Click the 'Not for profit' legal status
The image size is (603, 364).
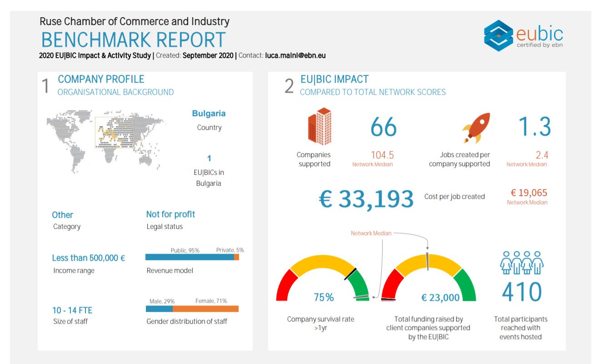click(170, 214)
